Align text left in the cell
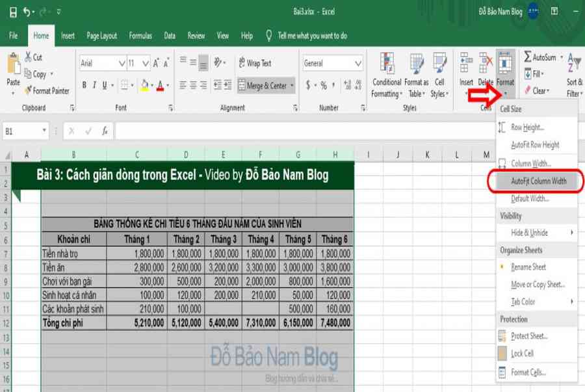The height and width of the screenshot is (392, 585). point(183,85)
